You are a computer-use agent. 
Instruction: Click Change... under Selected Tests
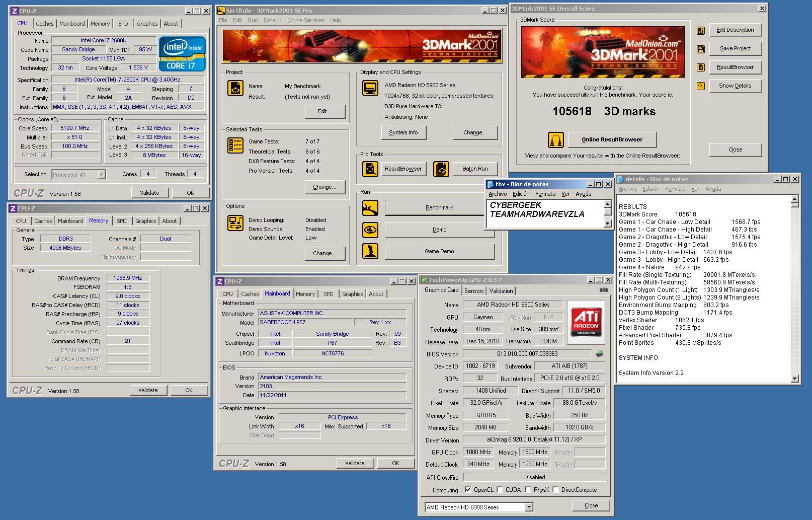point(324,187)
